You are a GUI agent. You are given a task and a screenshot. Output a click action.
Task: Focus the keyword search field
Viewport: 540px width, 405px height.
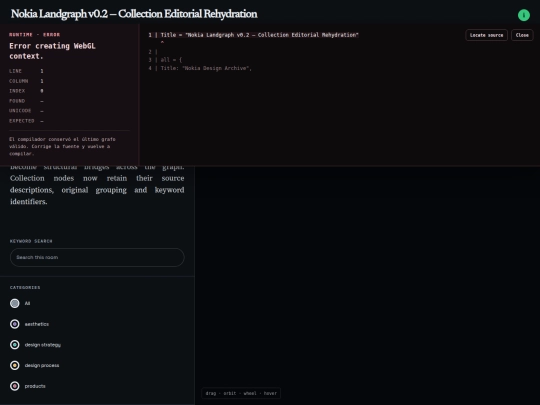pyautogui.click(x=97, y=257)
